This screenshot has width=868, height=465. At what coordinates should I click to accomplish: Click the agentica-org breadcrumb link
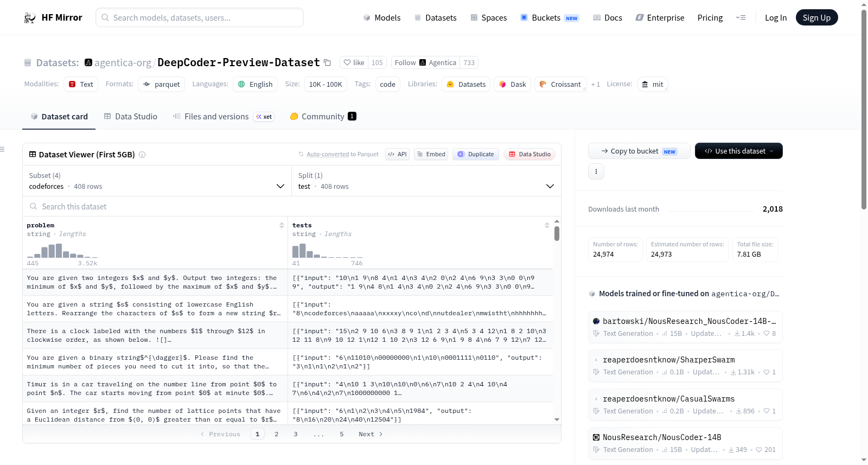pyautogui.click(x=123, y=62)
